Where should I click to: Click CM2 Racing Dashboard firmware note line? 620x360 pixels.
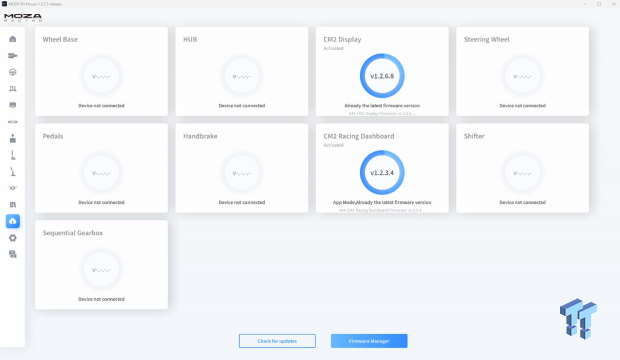pyautogui.click(x=382, y=210)
